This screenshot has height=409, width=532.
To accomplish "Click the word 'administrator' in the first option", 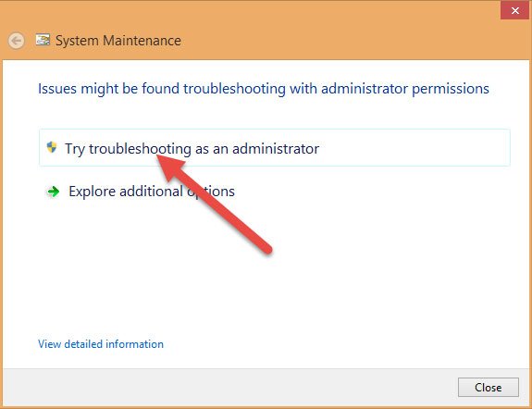I will coord(276,149).
